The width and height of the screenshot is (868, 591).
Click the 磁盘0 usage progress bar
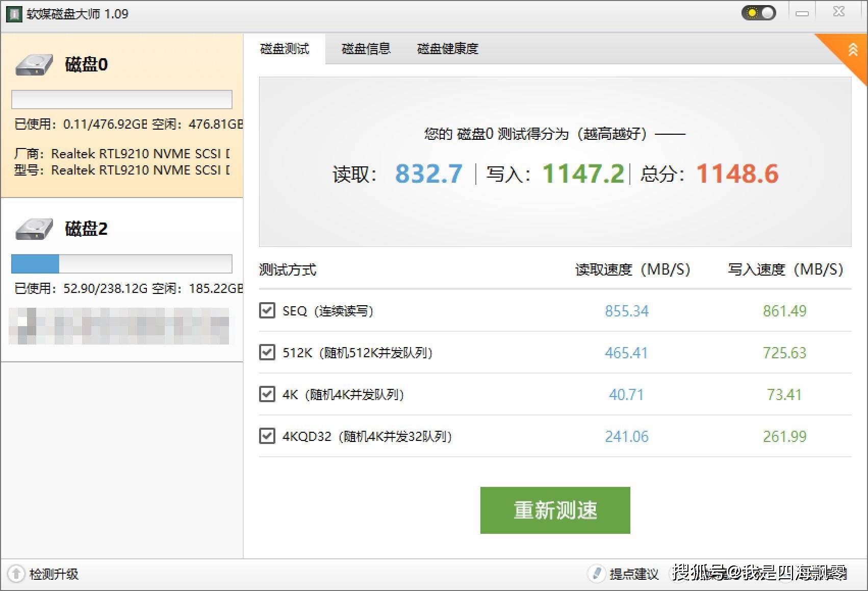[x=122, y=100]
